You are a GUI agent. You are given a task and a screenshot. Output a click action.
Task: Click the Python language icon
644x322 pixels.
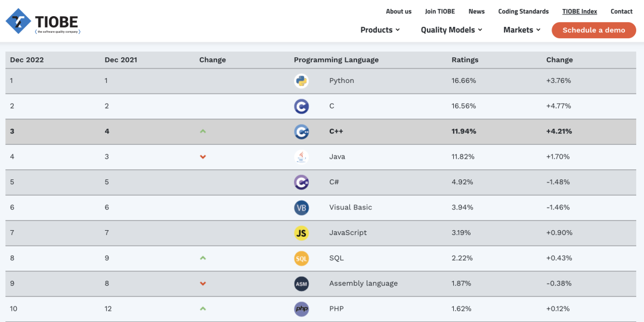[301, 81]
